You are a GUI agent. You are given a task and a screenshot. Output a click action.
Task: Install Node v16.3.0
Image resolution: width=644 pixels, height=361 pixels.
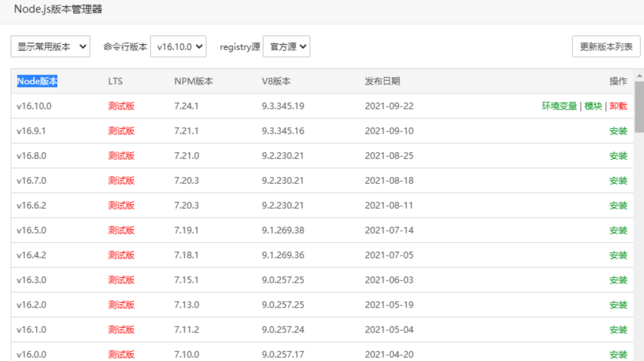coord(618,280)
